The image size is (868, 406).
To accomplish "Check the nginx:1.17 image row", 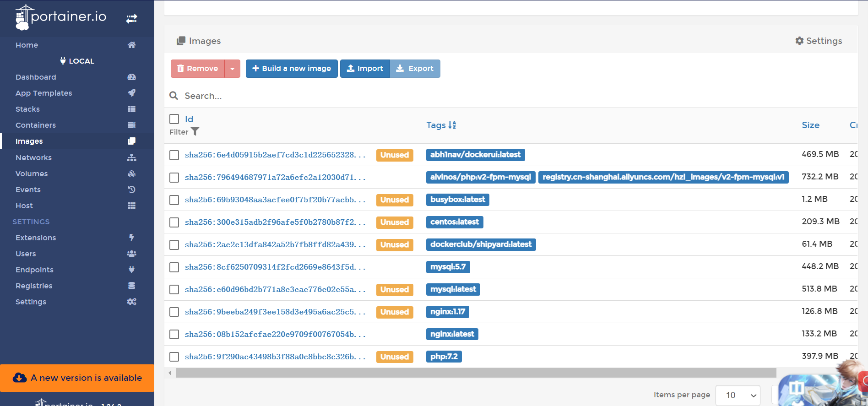I will pyautogui.click(x=174, y=312).
